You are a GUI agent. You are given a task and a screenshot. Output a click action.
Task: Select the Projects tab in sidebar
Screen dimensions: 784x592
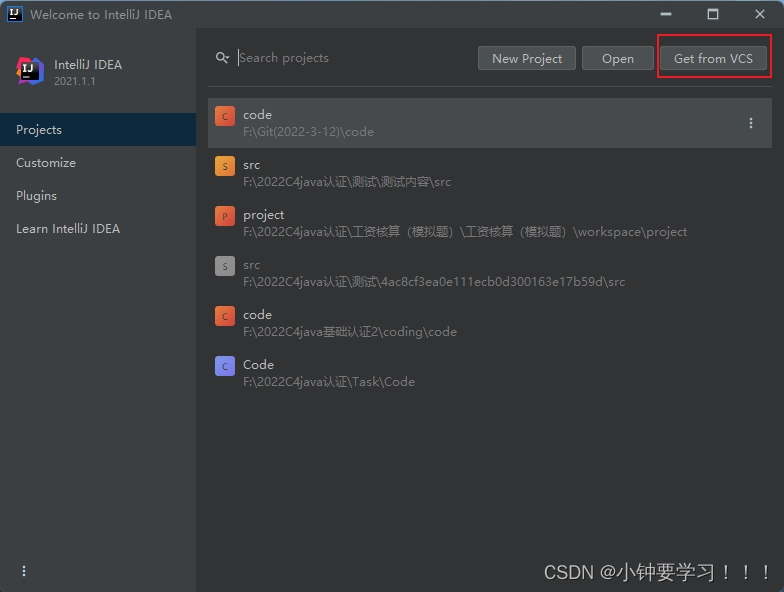coord(98,130)
